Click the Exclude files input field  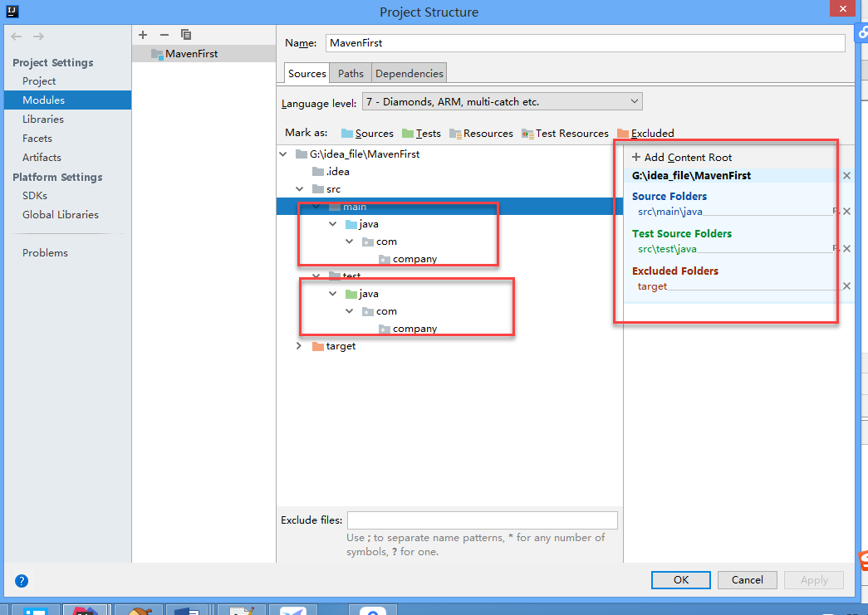click(482, 520)
